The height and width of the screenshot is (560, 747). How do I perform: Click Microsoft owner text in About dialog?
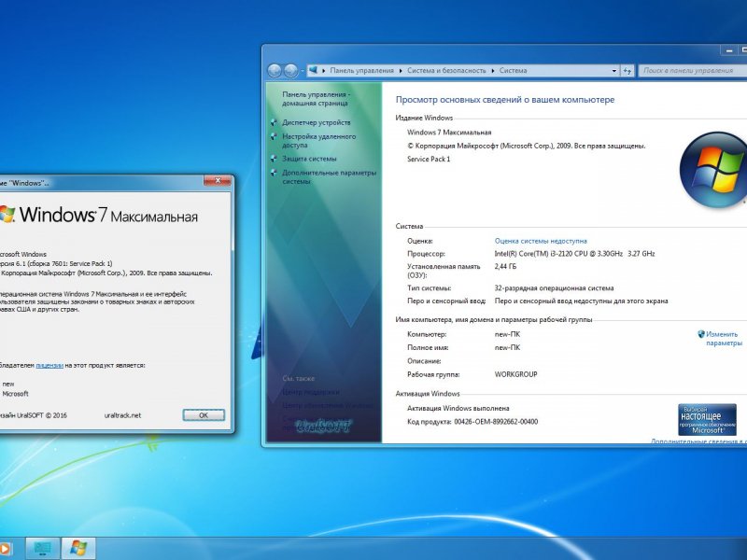point(15,394)
